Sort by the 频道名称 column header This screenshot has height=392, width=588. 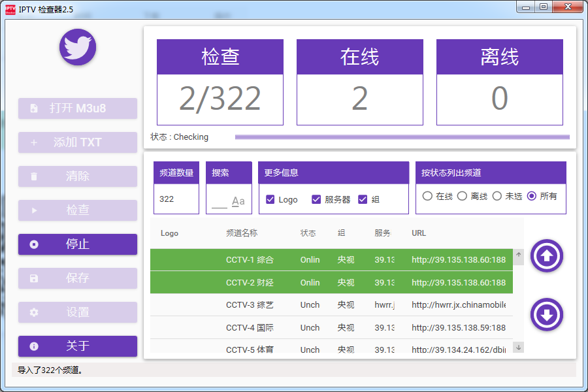242,233
